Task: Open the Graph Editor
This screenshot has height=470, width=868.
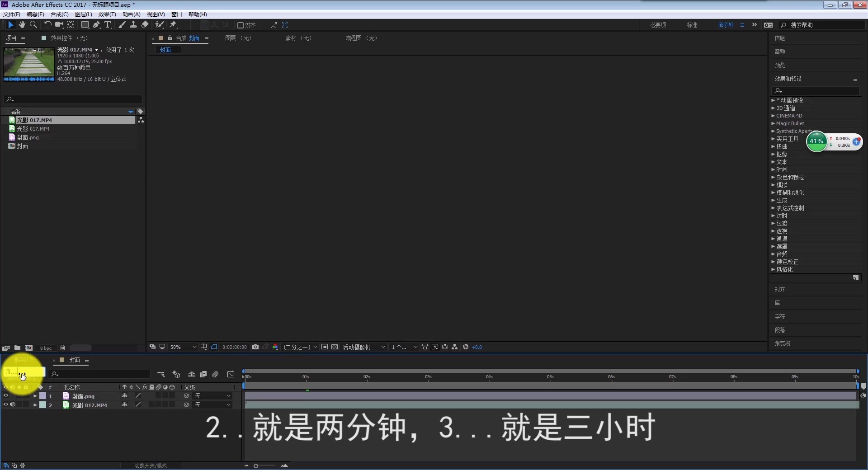Action: tap(231, 374)
